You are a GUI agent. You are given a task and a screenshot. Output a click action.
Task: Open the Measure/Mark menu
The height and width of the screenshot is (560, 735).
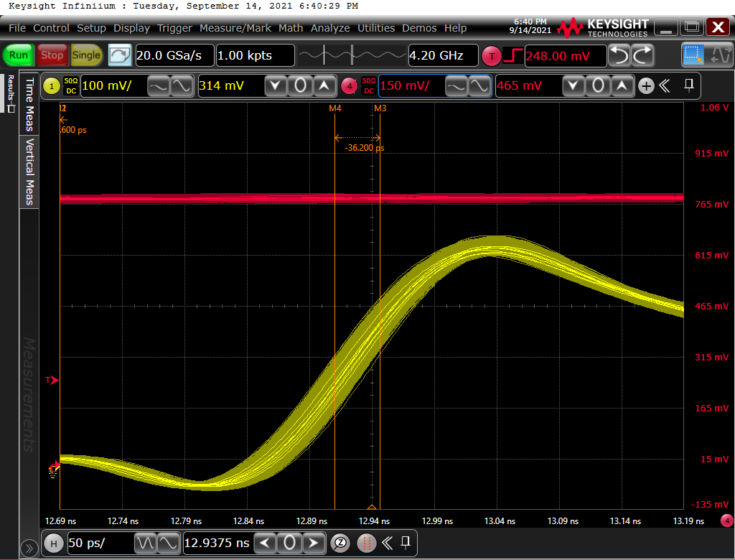click(x=235, y=28)
